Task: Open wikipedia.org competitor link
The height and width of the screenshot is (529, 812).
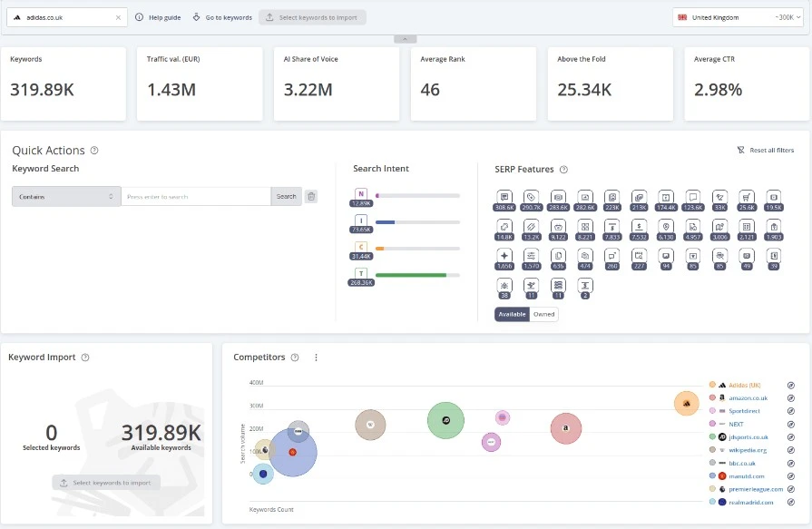Action: pyautogui.click(x=748, y=450)
